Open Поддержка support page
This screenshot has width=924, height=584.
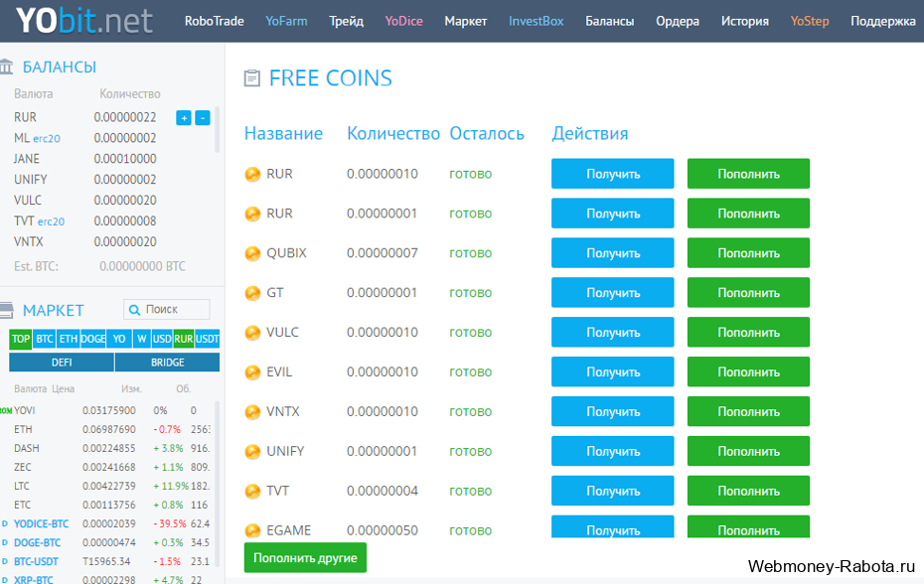pos(882,21)
